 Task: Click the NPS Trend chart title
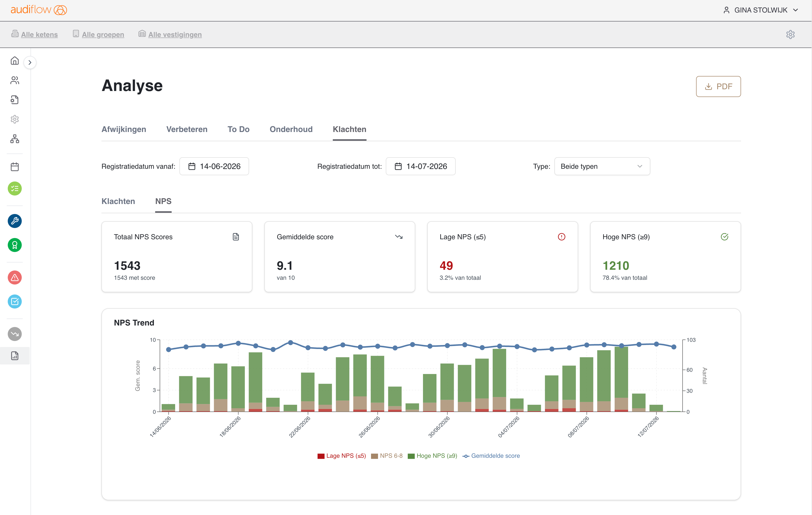click(134, 323)
